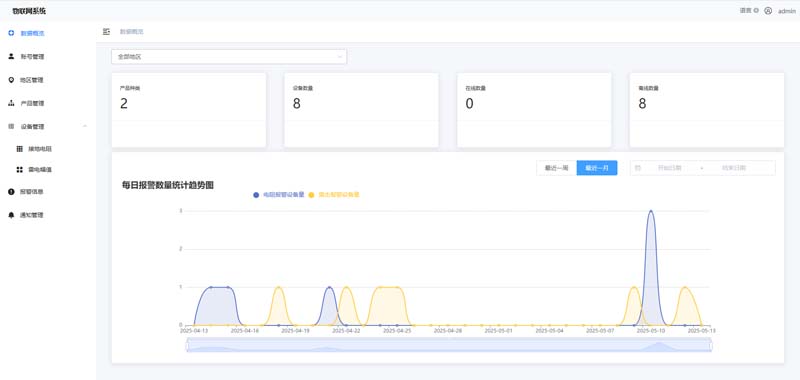Click the 每日报警数量统计趋势图 chart title
The image size is (800, 380).
click(167, 185)
